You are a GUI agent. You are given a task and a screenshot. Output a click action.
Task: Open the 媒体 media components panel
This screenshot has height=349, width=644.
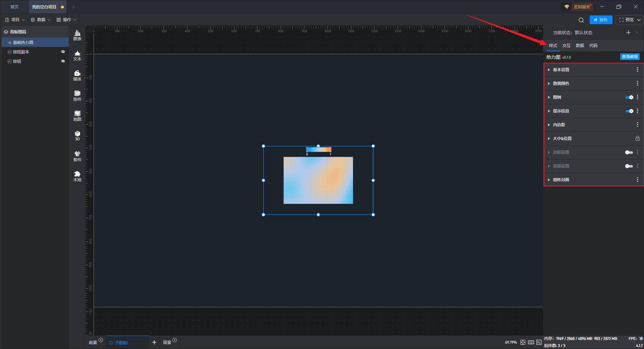tap(77, 76)
